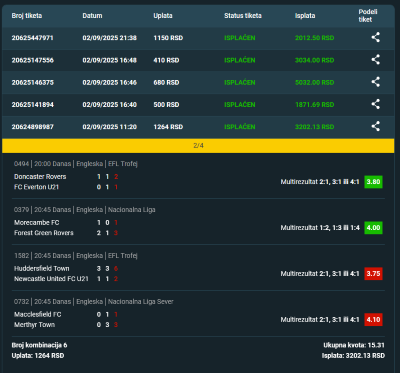Share ticket 20625146375
The width and height of the screenshot is (400, 373).
coord(376,82)
